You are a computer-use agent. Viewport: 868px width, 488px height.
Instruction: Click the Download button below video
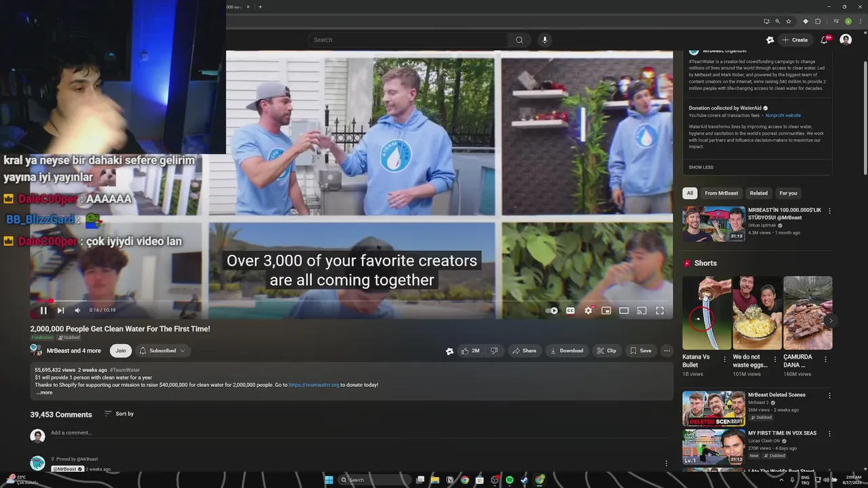click(566, 350)
